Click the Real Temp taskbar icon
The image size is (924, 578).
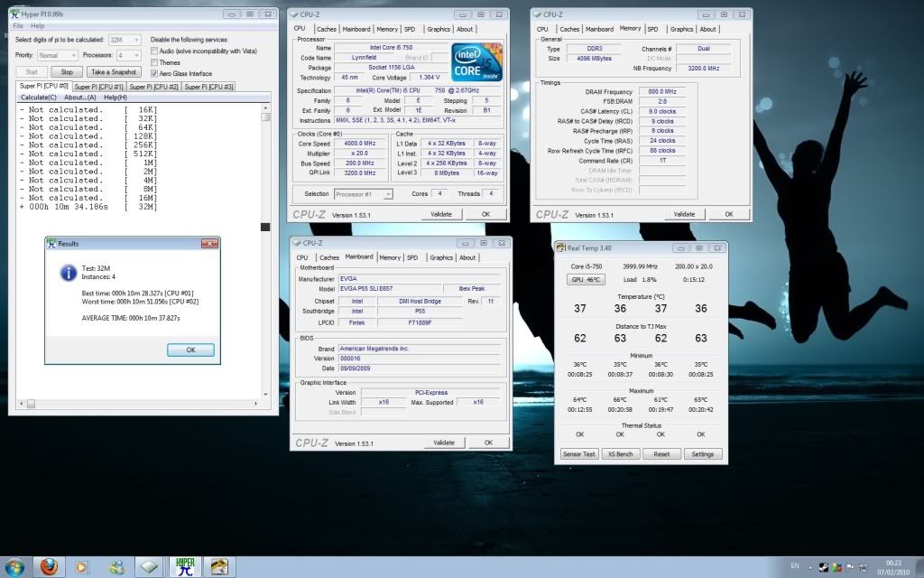218,566
